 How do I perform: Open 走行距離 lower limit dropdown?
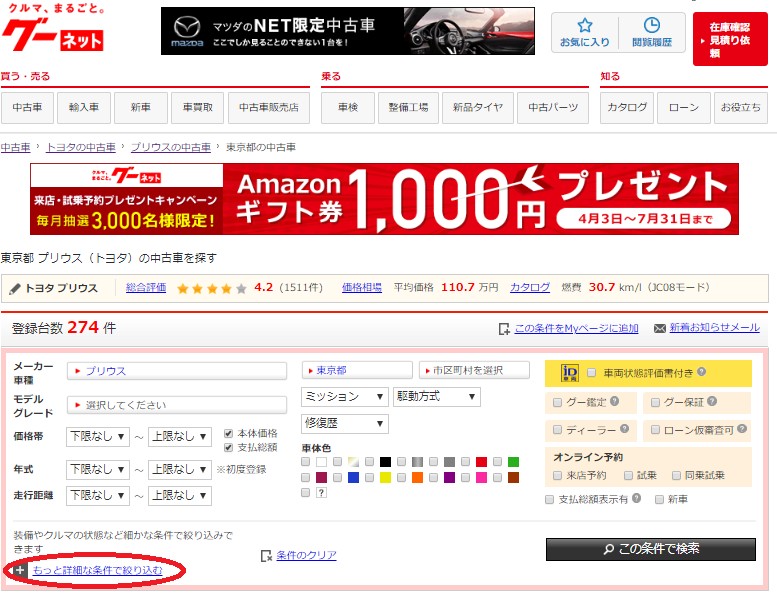click(x=98, y=495)
